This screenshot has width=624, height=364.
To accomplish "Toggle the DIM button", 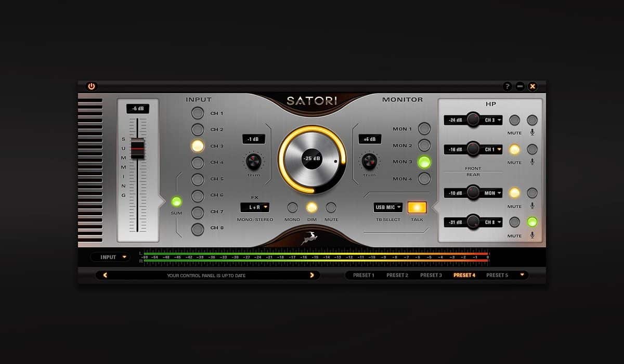I will [311, 207].
